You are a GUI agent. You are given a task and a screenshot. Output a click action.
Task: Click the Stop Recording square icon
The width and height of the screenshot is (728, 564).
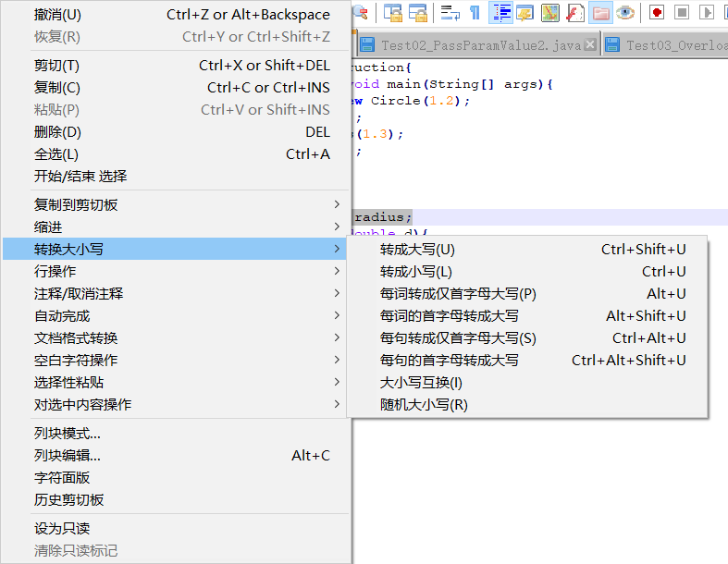pyautogui.click(x=682, y=13)
